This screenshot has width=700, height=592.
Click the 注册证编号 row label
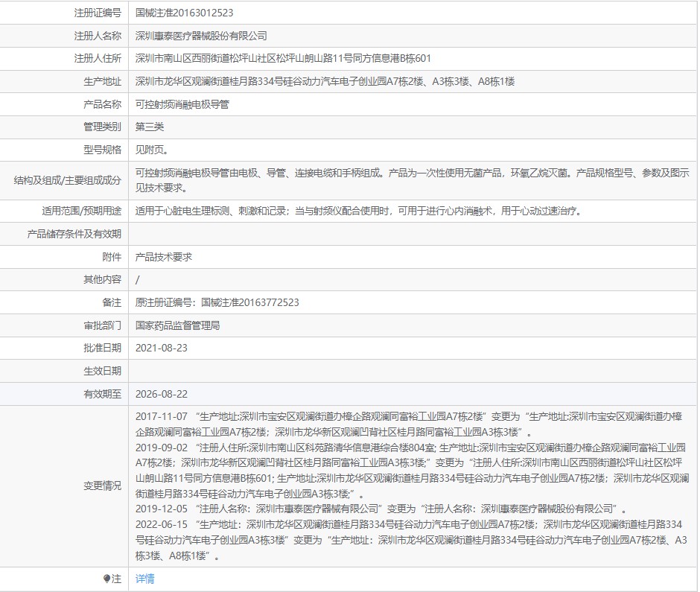[x=98, y=13]
